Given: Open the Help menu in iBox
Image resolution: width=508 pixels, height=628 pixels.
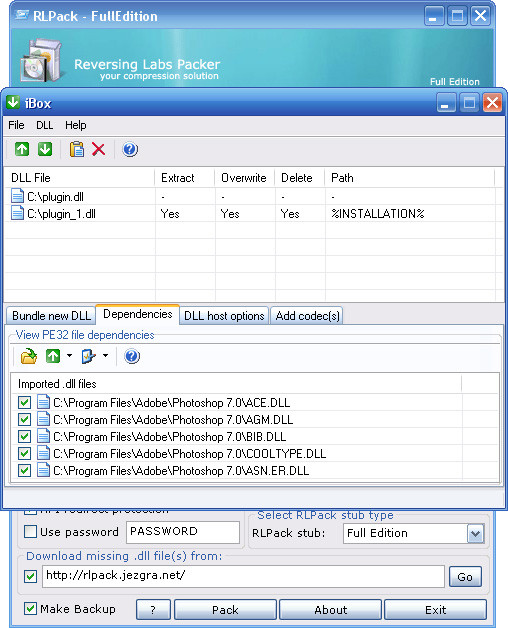Looking at the screenshot, I should click(76, 125).
